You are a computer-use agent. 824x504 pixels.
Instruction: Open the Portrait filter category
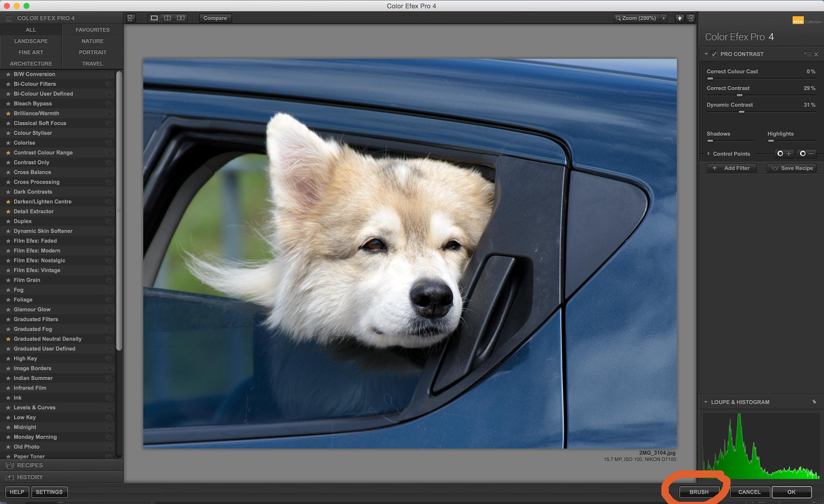coord(93,52)
